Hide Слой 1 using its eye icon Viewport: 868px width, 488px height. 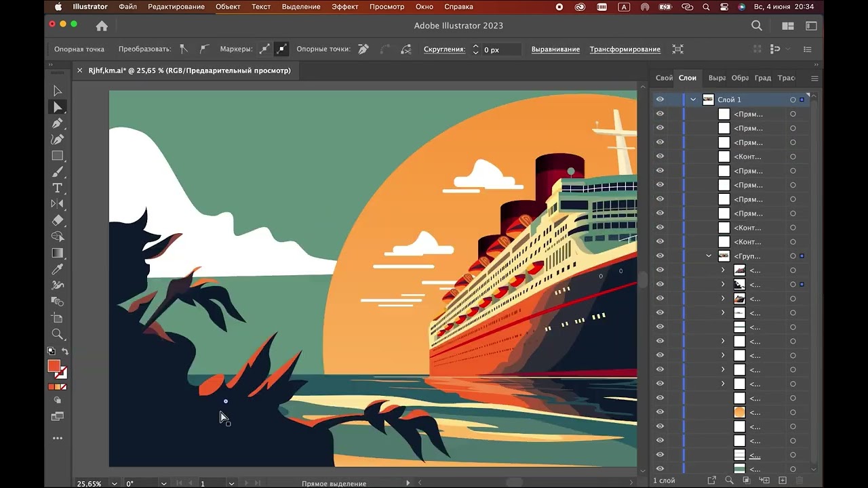point(660,100)
